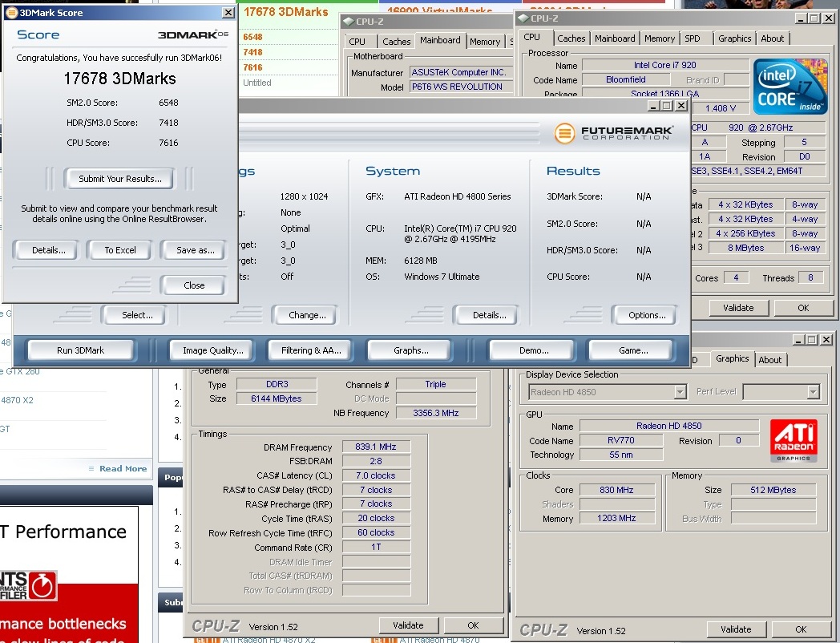This screenshot has height=643, width=840.
Task: Click the 3DMark06 logo in Score window
Action: (x=193, y=34)
